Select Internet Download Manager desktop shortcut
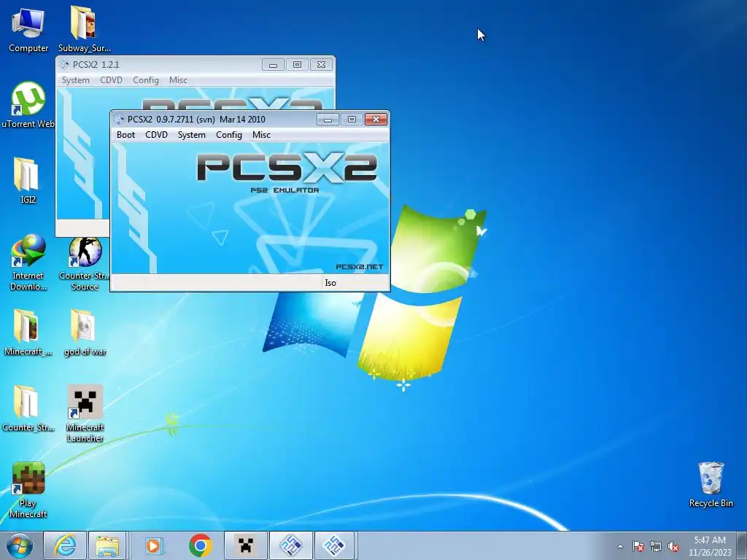 (28, 262)
